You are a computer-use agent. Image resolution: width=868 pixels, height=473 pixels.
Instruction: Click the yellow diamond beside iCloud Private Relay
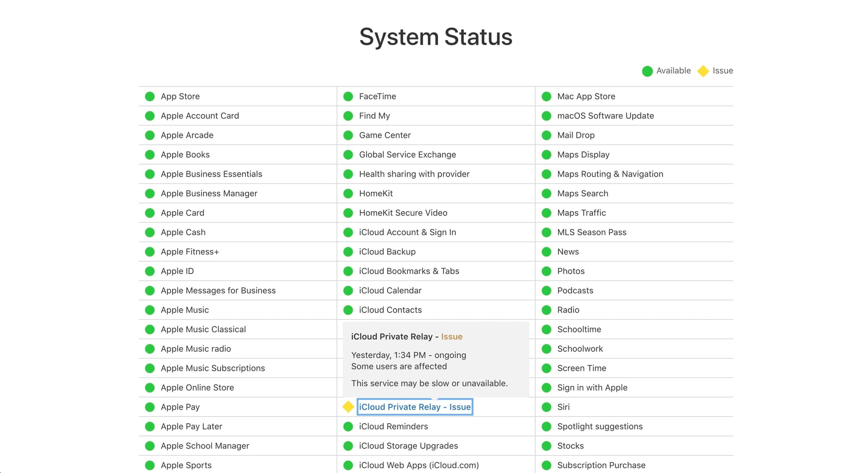pyautogui.click(x=348, y=407)
